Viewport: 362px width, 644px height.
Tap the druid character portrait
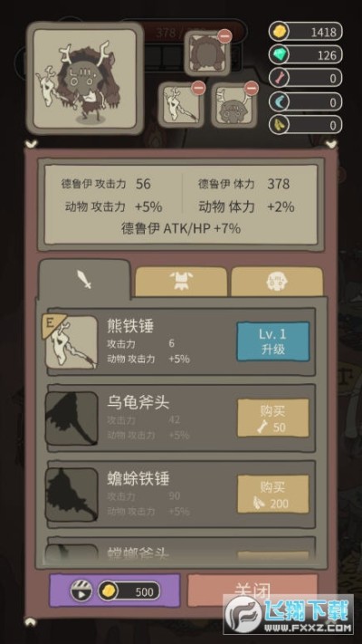(x=85, y=78)
